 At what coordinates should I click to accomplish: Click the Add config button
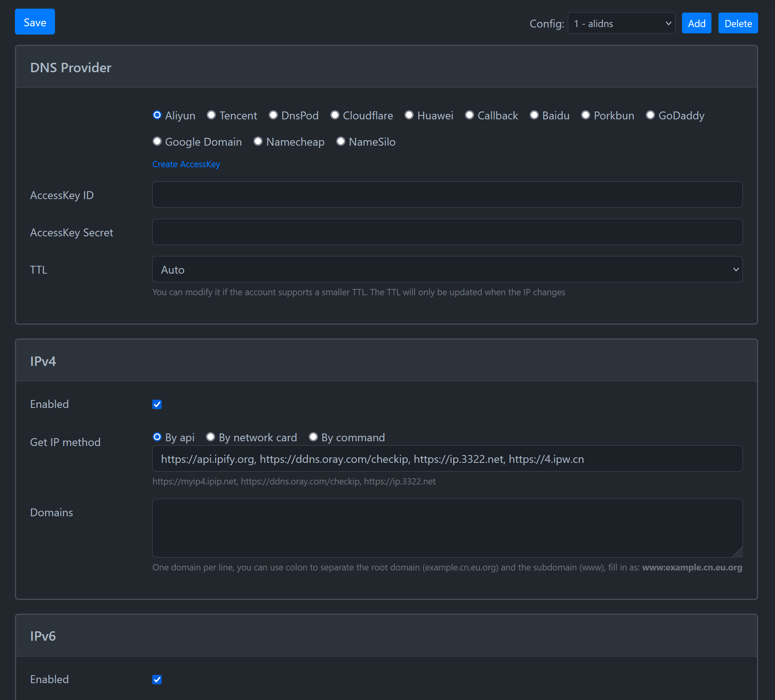(697, 22)
